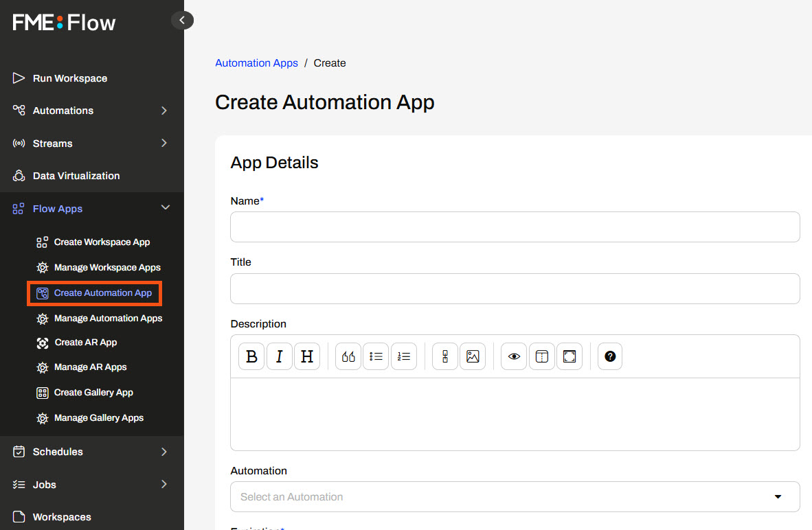
Task: Click the Bold formatting icon
Action: 251,356
